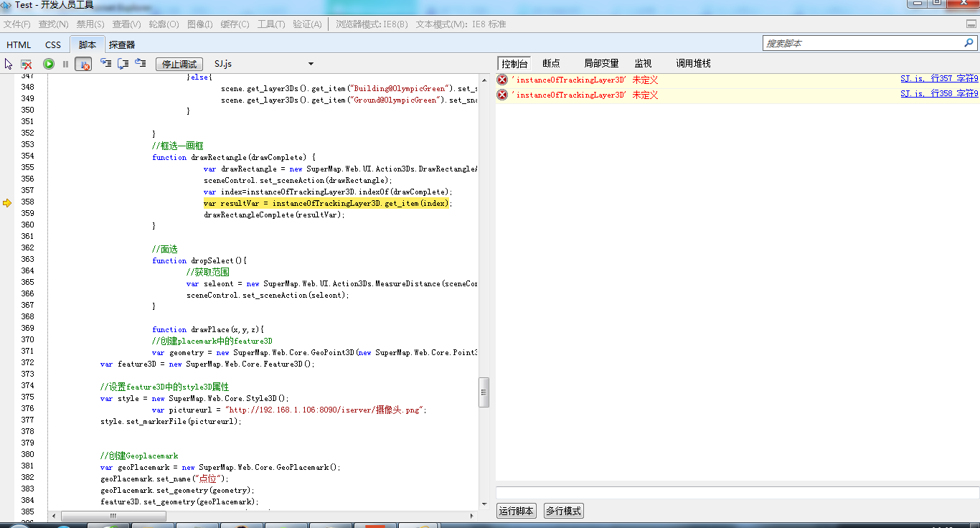The height and width of the screenshot is (528, 980).
Task: Click the horizontal scrollbar left arrow
Action: (x=54, y=516)
